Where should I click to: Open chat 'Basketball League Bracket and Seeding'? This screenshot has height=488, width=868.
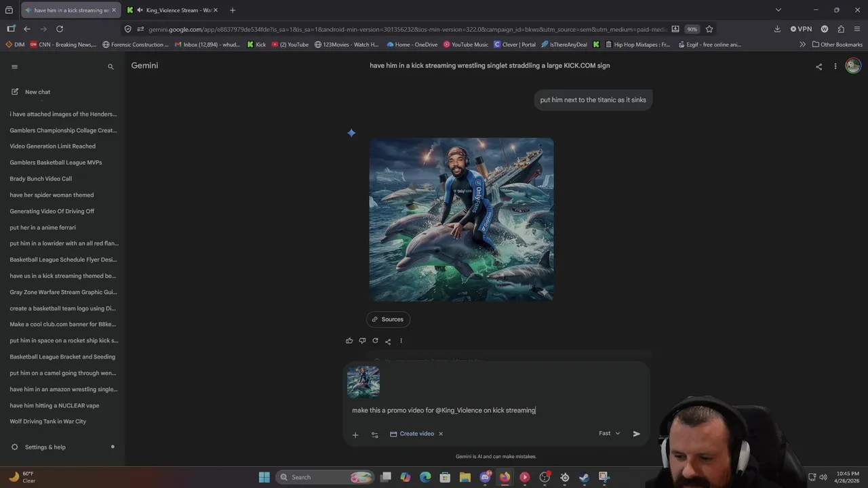tap(62, 357)
